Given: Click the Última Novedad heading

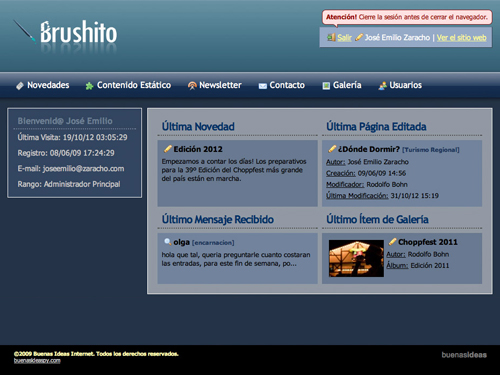Looking at the screenshot, I should (x=198, y=127).
